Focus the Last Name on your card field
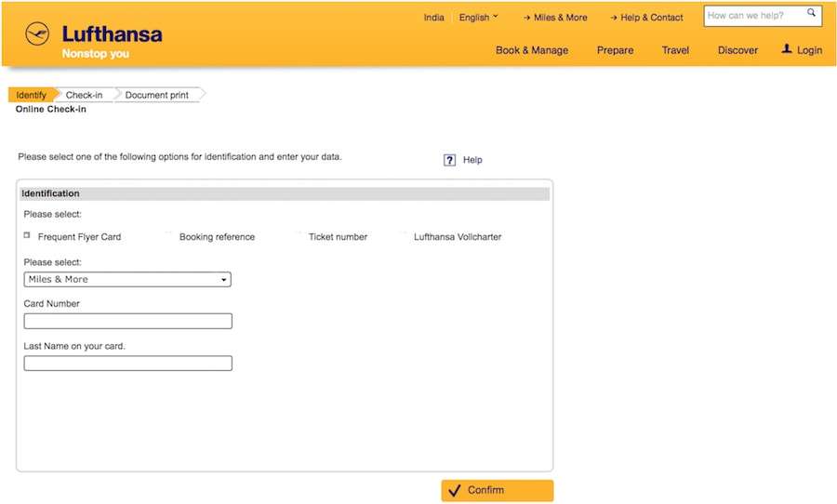Screen dimensions: 837x504 pos(128,363)
